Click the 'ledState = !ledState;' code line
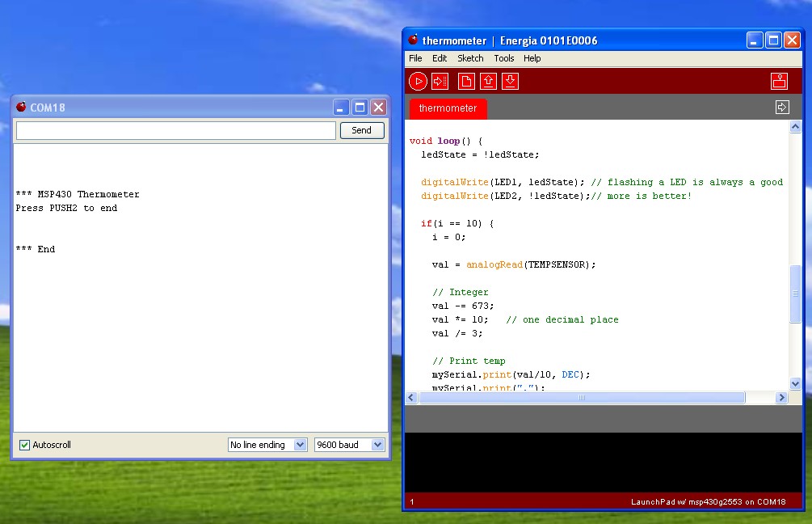 (x=480, y=154)
